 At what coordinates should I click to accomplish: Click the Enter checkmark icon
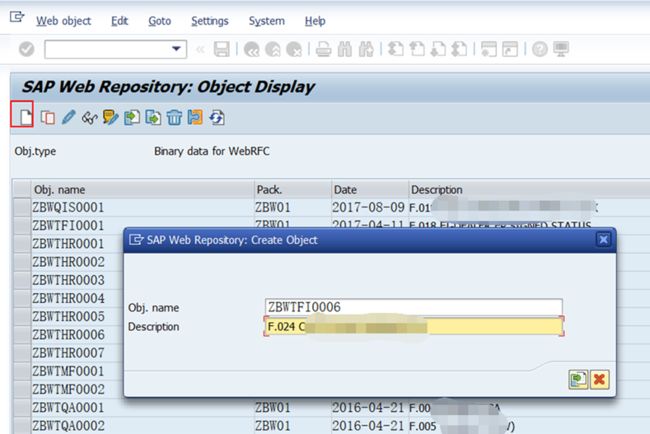coord(27,49)
